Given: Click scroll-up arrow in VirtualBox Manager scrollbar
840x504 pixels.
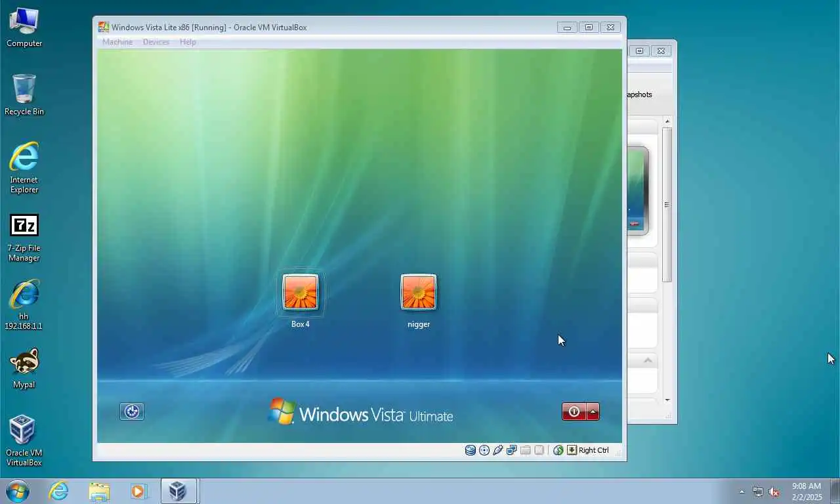Looking at the screenshot, I should [x=667, y=121].
